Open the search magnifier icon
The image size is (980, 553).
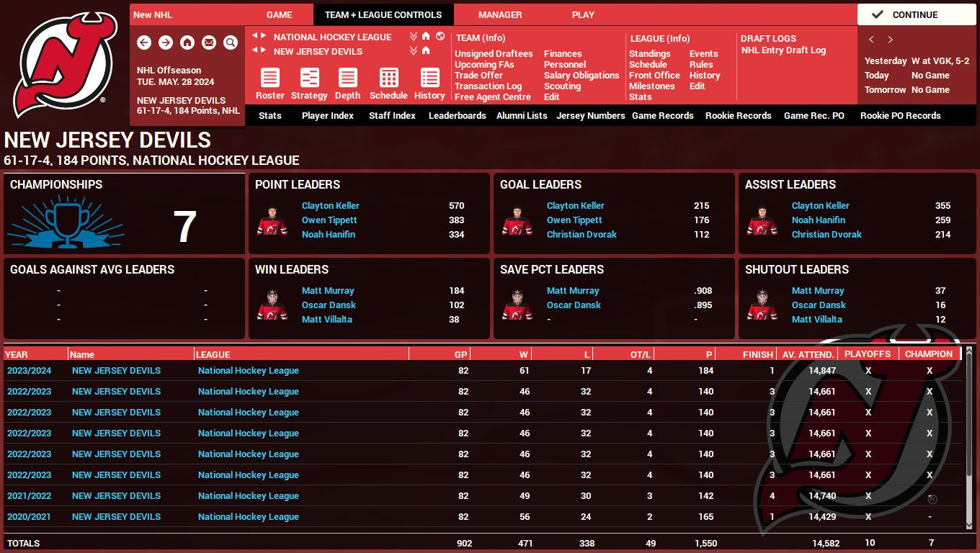click(x=231, y=43)
